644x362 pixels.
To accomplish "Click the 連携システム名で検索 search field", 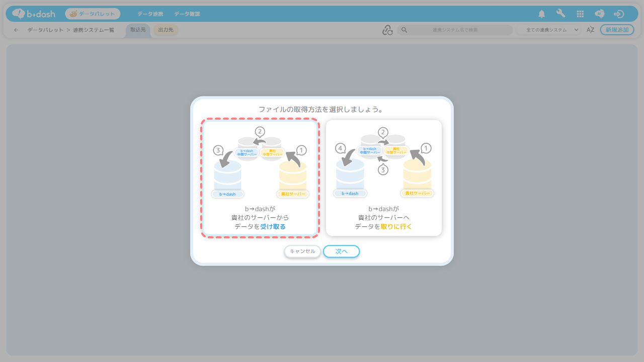I will tap(455, 30).
